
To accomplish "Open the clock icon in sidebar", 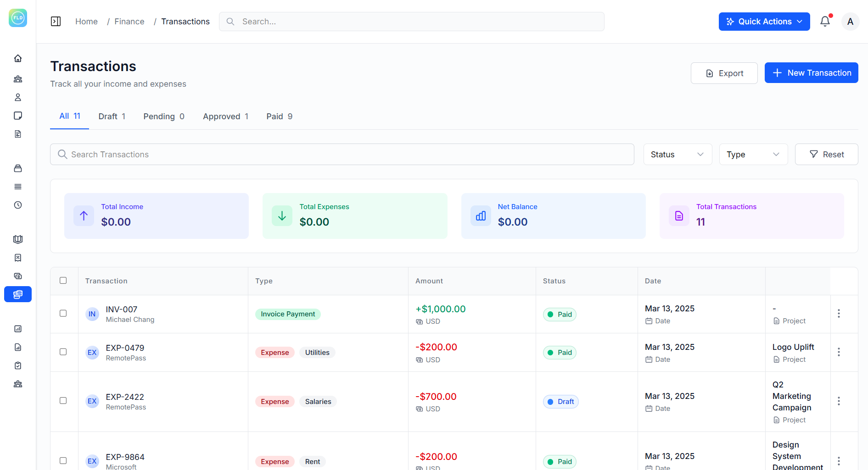I will (x=18, y=205).
